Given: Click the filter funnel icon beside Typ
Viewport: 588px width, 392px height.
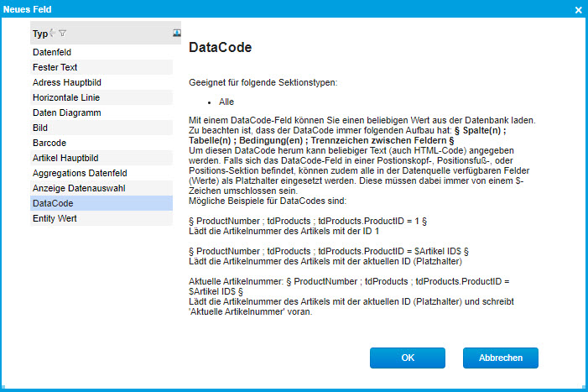Looking at the screenshot, I should point(63,34).
